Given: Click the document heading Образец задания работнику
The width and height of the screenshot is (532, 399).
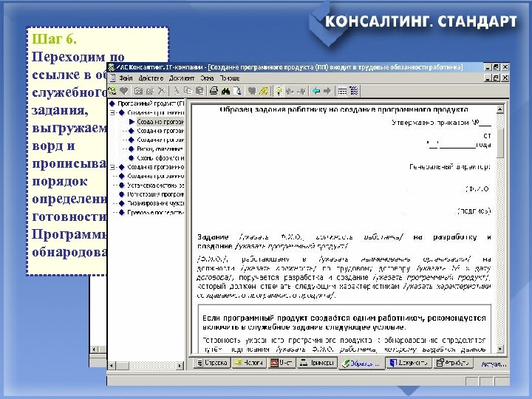Looking at the screenshot, I should pos(344,109).
